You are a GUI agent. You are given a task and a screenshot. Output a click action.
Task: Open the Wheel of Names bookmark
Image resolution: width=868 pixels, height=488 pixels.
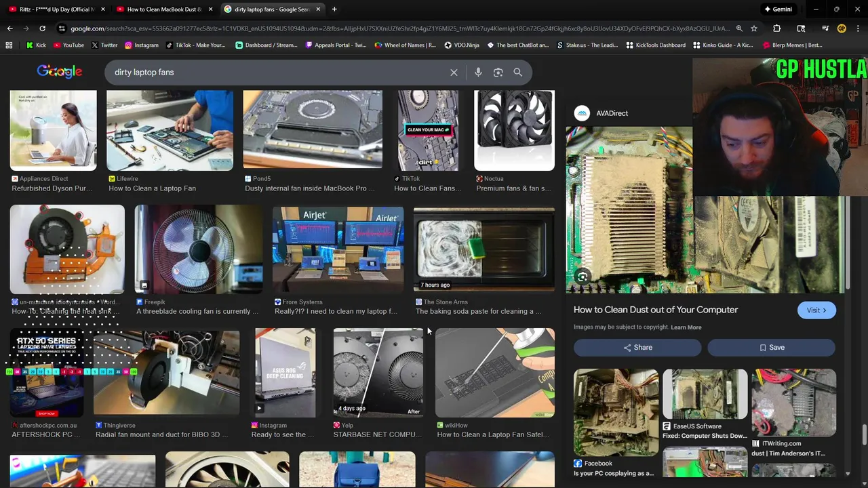[x=405, y=45]
